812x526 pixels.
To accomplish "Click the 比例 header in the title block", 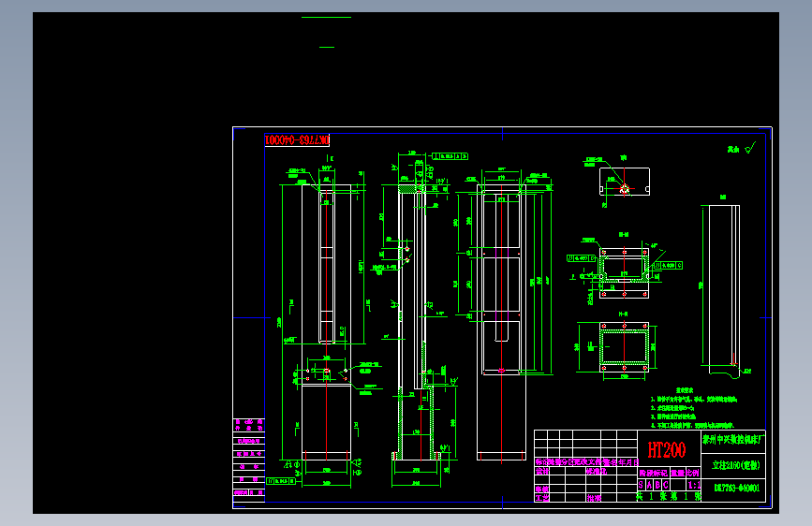I will [693, 473].
